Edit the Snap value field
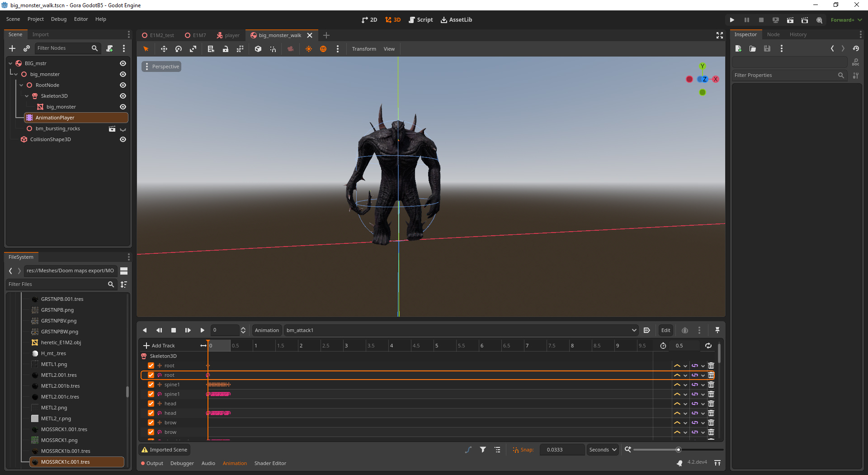 (x=561, y=450)
